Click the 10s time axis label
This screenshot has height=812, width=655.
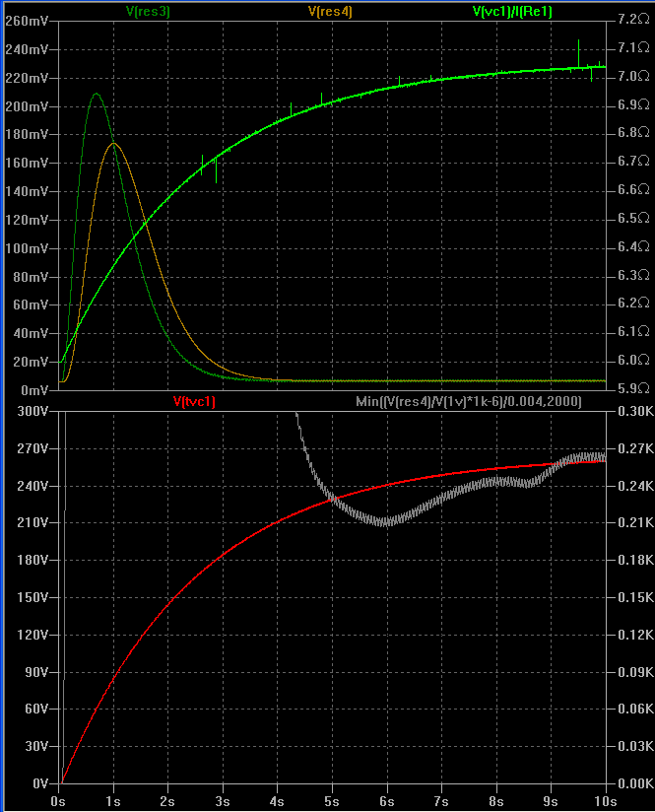[x=606, y=801]
